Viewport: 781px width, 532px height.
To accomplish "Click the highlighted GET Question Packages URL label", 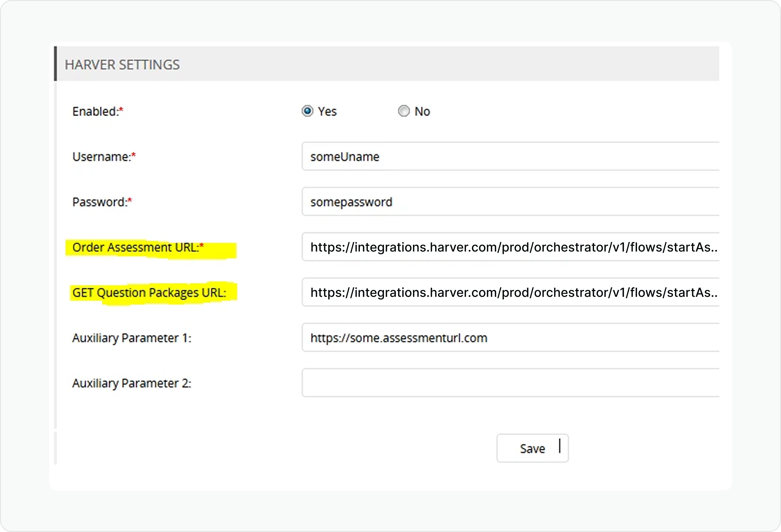I will pyautogui.click(x=149, y=293).
